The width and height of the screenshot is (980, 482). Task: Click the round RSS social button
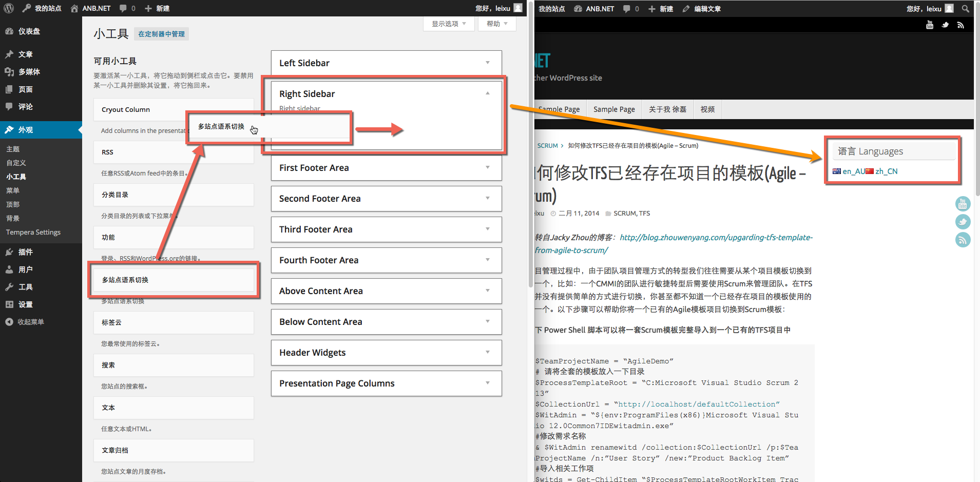pos(963,240)
